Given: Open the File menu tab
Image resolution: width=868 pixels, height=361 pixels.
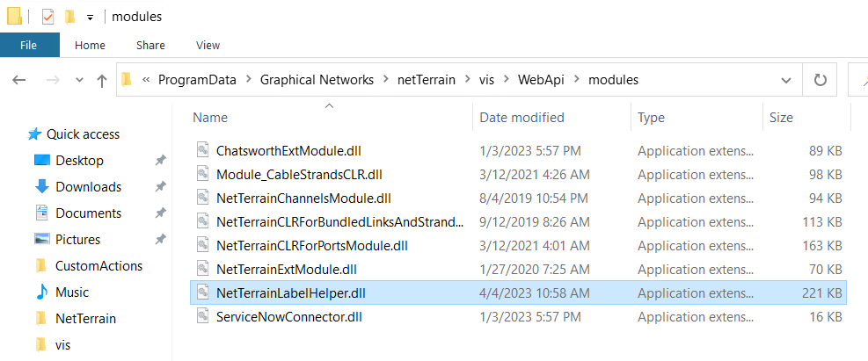Looking at the screenshot, I should (x=29, y=45).
